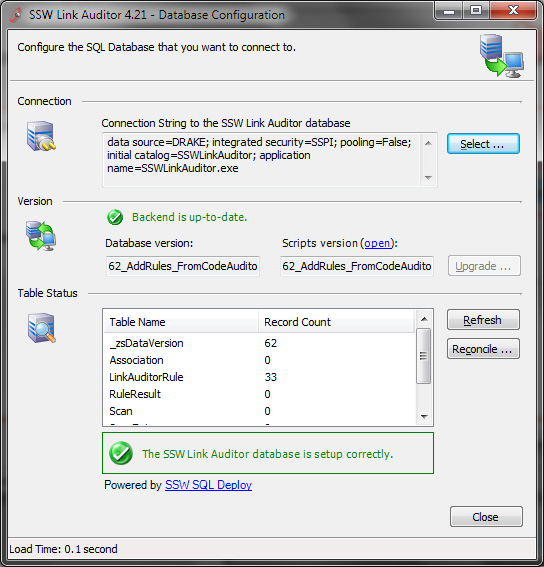
Task: Select the LinkAuditorRule table row
Action: (x=259, y=377)
